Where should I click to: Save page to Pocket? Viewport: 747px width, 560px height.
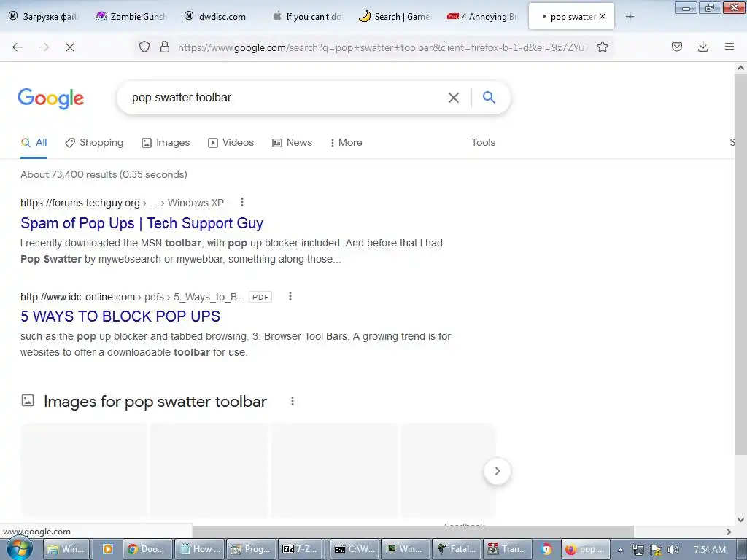click(677, 47)
